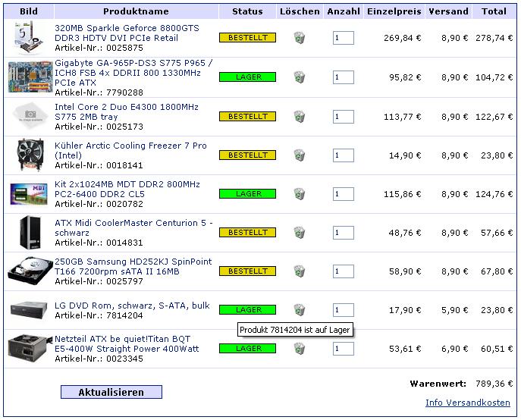521x420 pixels.
Task: Click the Einzelpreis column header
Action: [394, 11]
